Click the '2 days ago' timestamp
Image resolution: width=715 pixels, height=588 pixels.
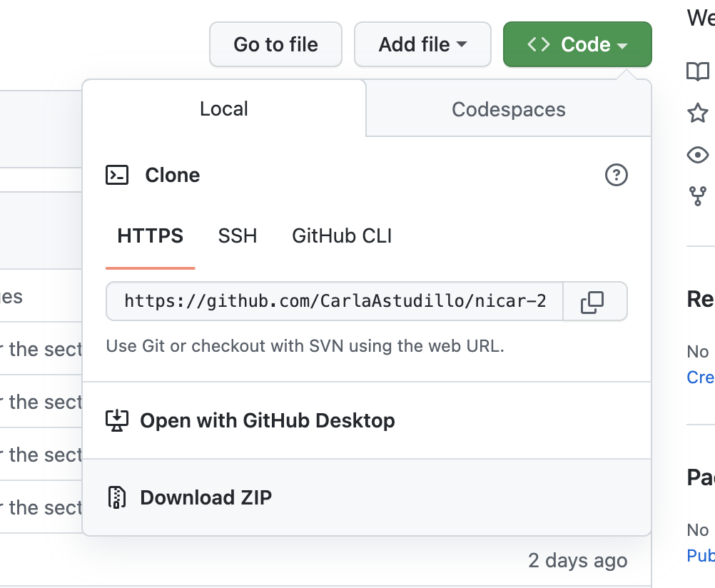578,560
